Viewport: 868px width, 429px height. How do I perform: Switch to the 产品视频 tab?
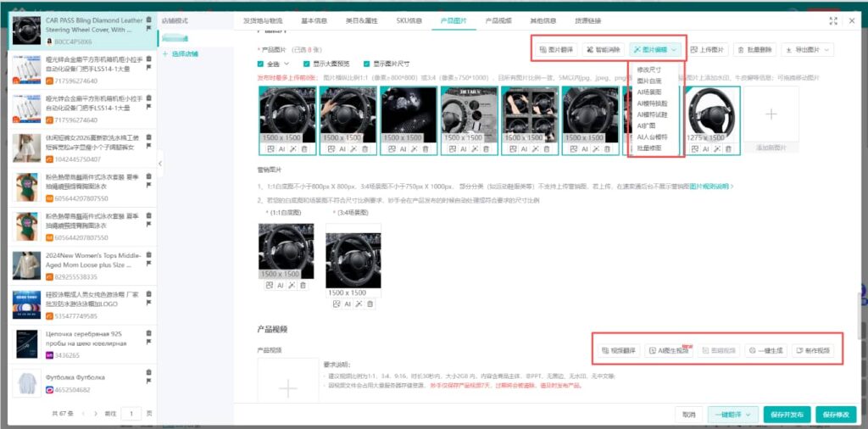[498, 20]
